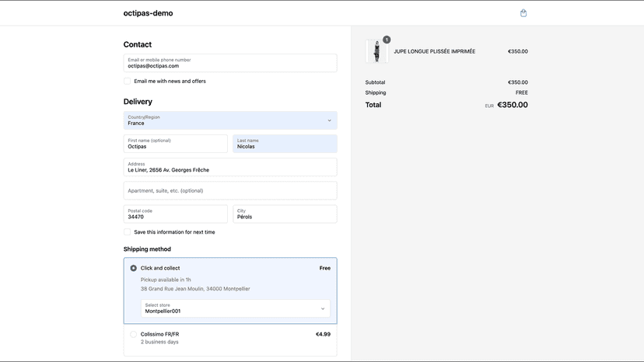Enable Save this information for next time
The height and width of the screenshot is (362, 644).
pos(128,232)
